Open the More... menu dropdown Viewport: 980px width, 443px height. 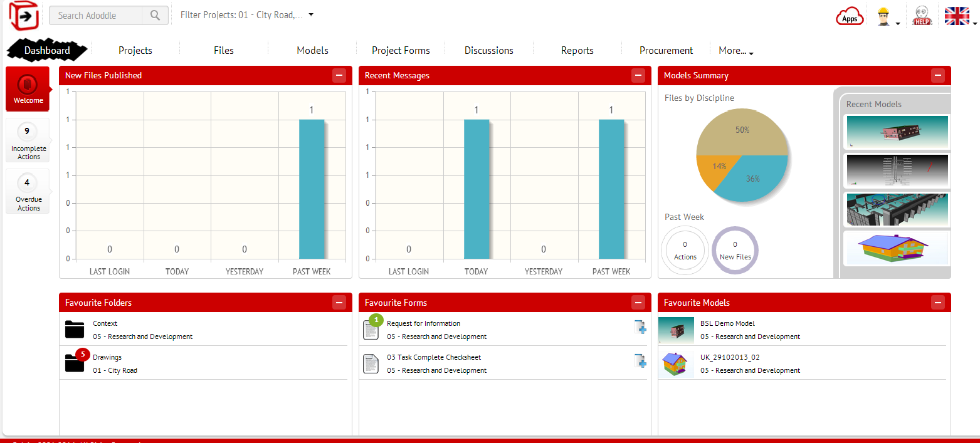pyautogui.click(x=736, y=51)
